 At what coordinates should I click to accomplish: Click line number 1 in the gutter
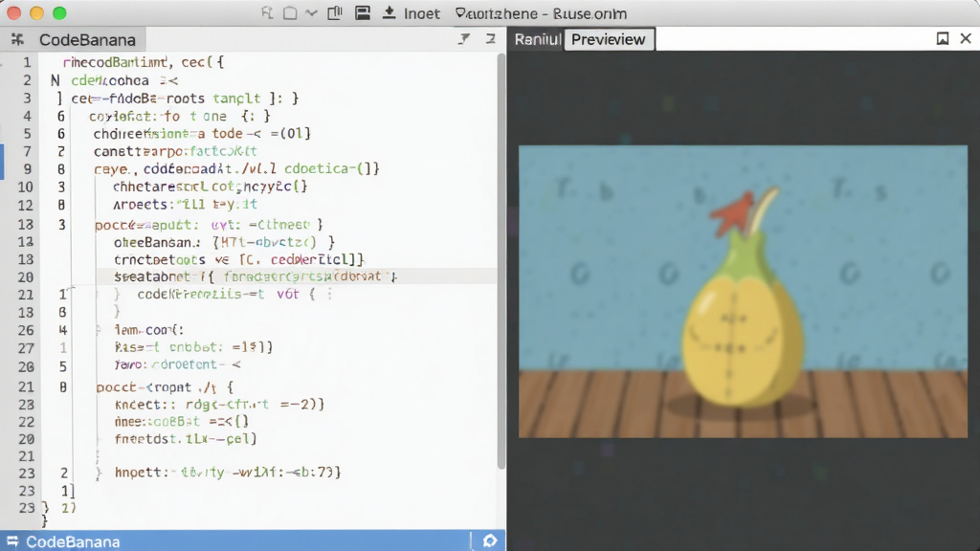click(x=26, y=62)
